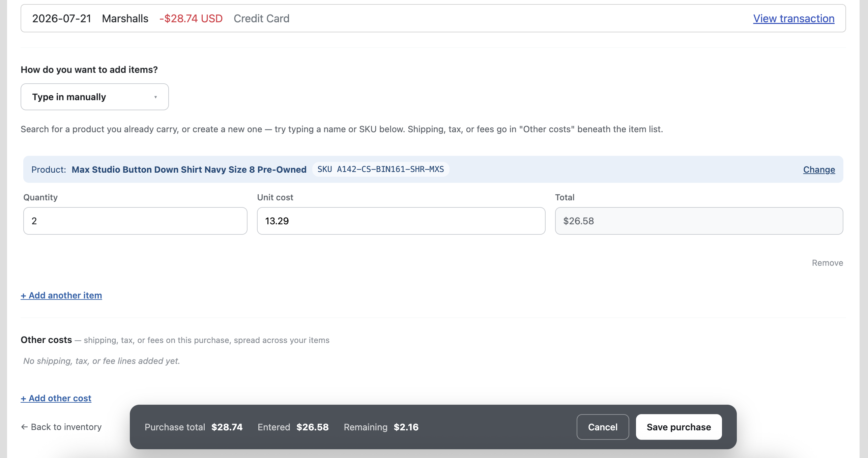The height and width of the screenshot is (458, 868).
Task: Click the 'No shipping, tax, or fee lines' note
Action: pos(102,361)
